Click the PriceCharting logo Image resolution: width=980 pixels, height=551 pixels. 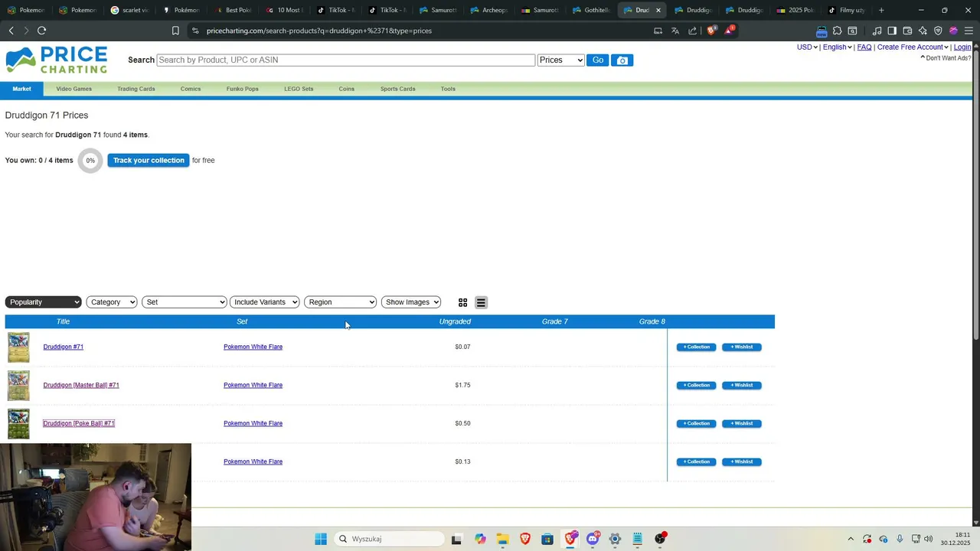coord(57,60)
